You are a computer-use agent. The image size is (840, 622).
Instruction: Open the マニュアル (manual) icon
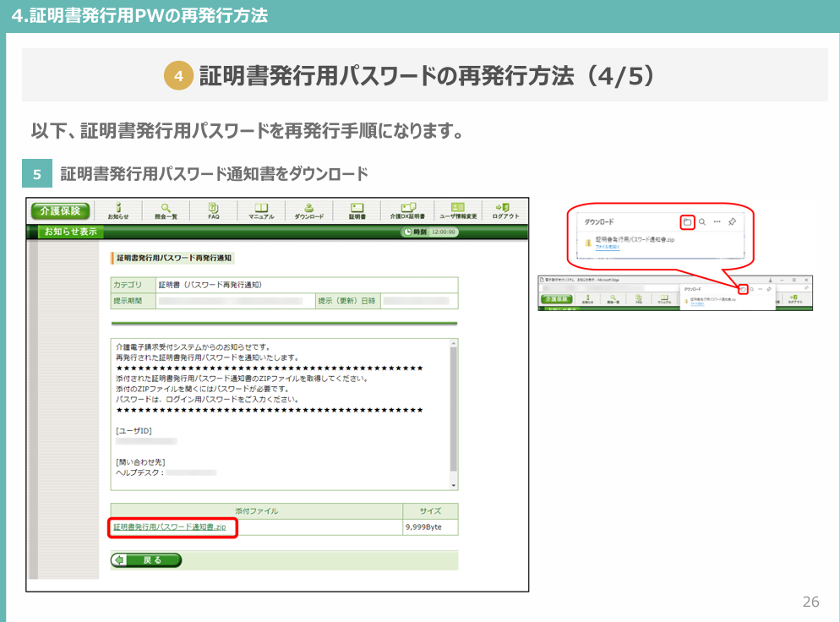(262, 210)
